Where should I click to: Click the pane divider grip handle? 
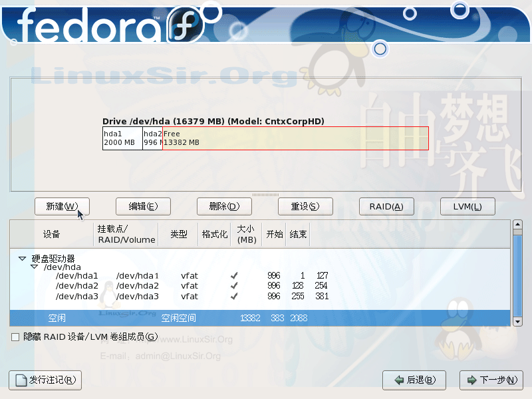(265, 195)
